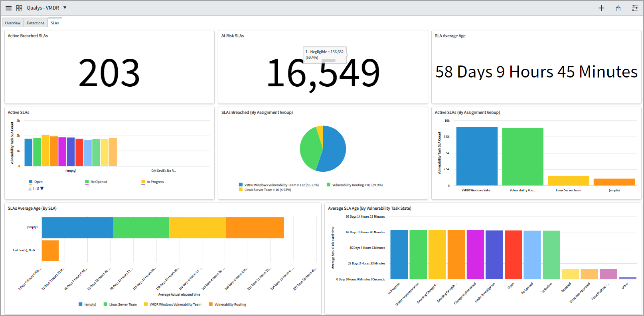Click the green Vulnerability Routing bar
This screenshot has width=644, height=316.
(522, 157)
